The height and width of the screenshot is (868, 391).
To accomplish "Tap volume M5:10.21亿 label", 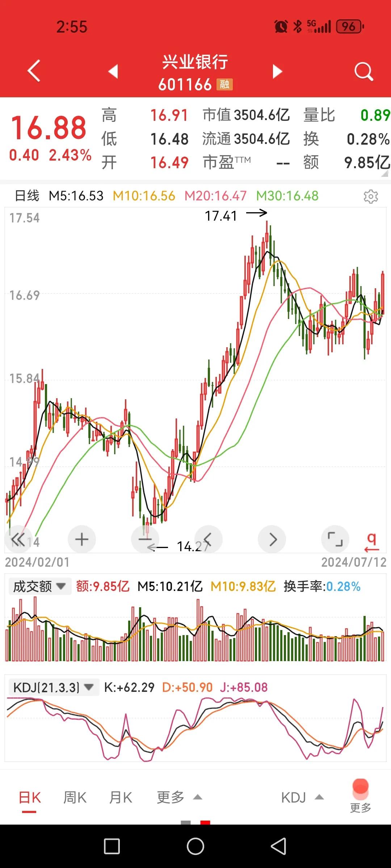I will [170, 586].
